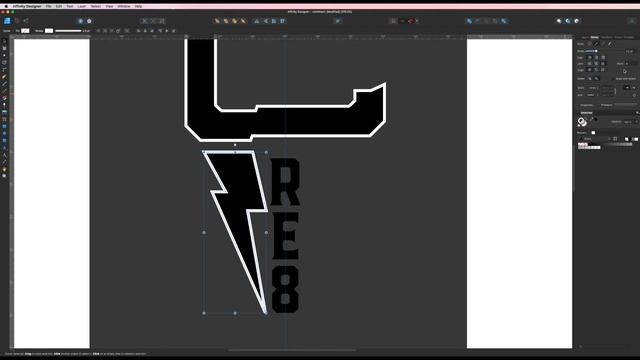640x360 pixels.
Task: Click Insert behind selection icon
Action: coord(559,21)
